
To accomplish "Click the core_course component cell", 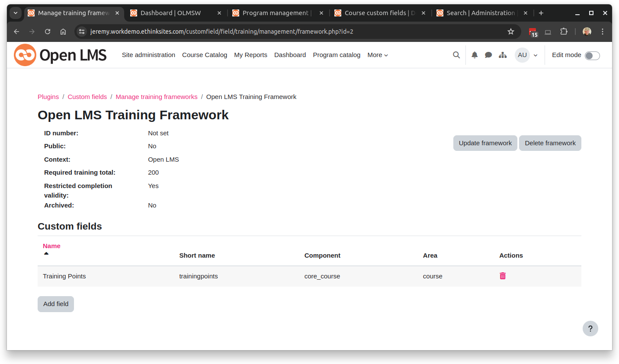I will pos(322,276).
